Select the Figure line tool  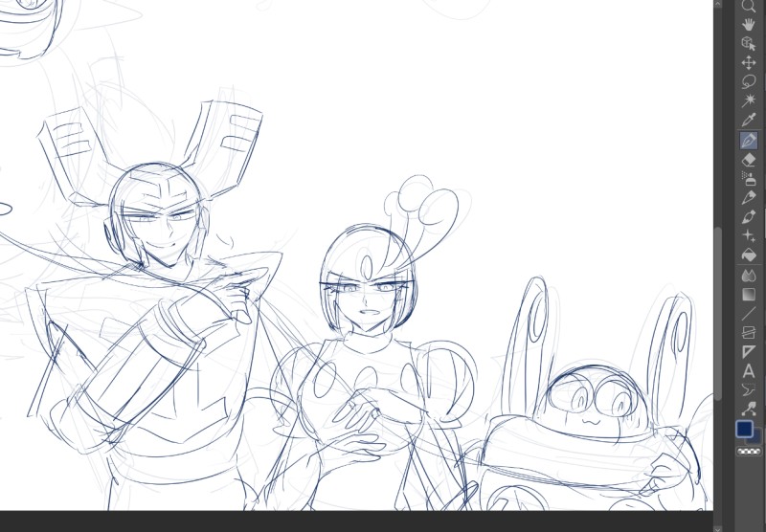(x=749, y=314)
